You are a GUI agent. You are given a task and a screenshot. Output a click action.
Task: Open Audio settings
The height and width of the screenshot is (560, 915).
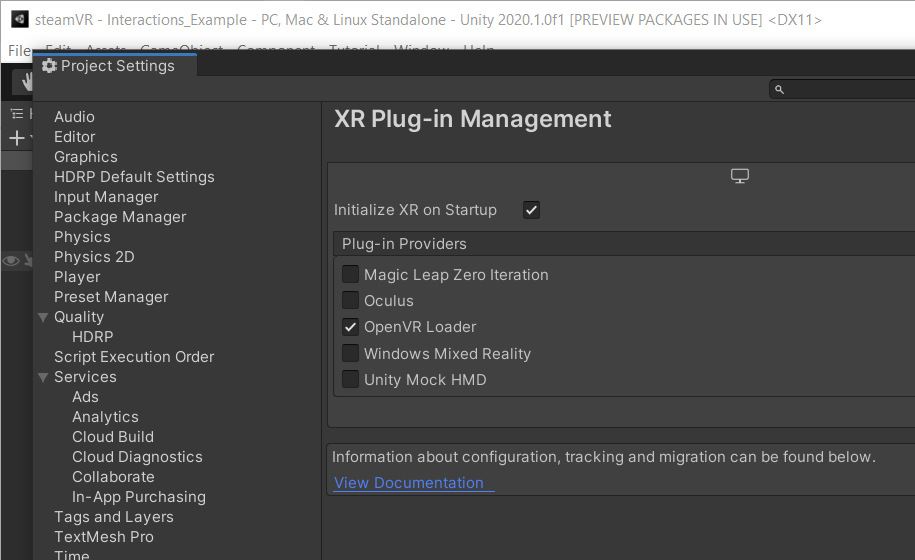tap(74, 117)
